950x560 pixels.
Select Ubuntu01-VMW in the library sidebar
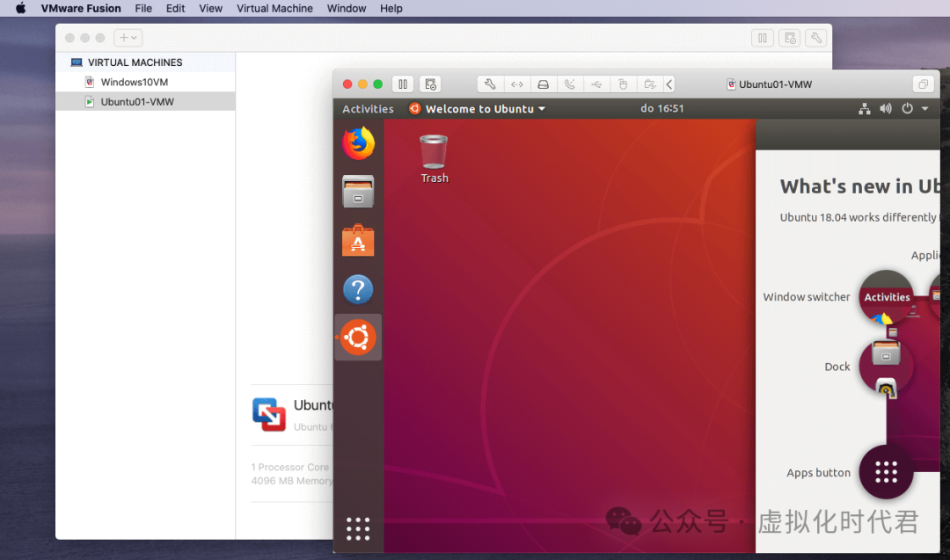(145, 102)
